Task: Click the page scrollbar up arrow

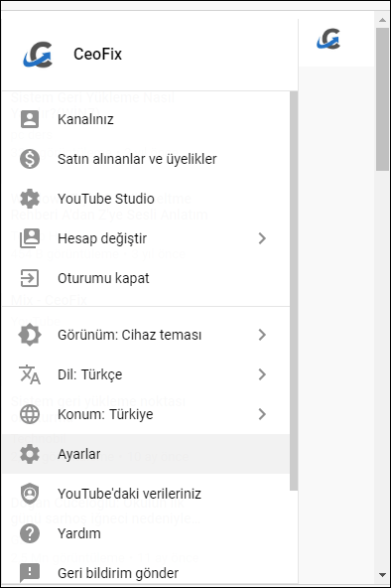Action: point(382,20)
